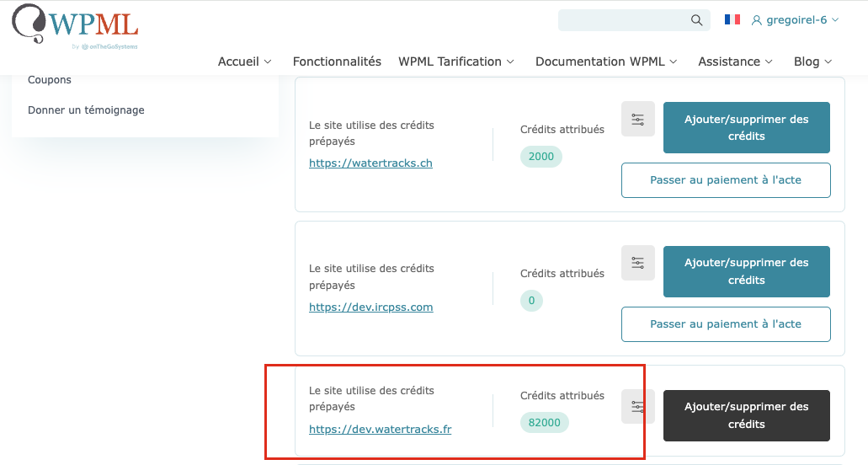This screenshot has width=868, height=465.
Task: Click Ajouter/supprimer des crédits for dev.ircpss.com
Action: click(747, 271)
